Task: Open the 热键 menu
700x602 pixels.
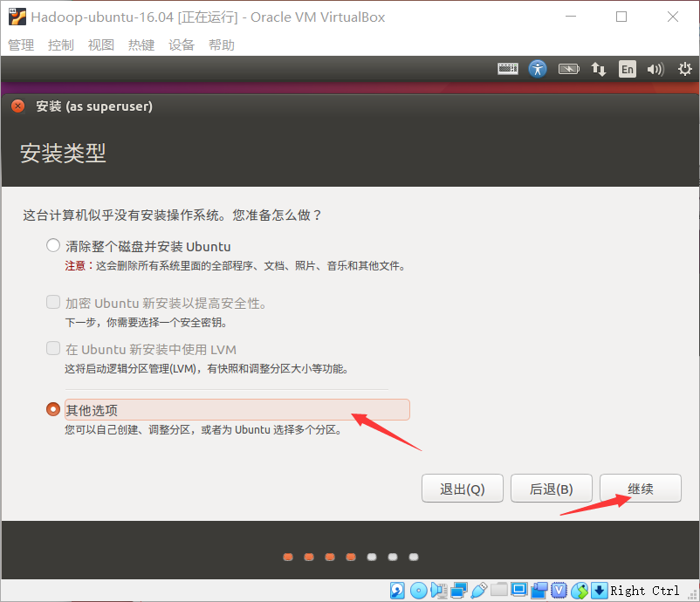Action: 141,45
